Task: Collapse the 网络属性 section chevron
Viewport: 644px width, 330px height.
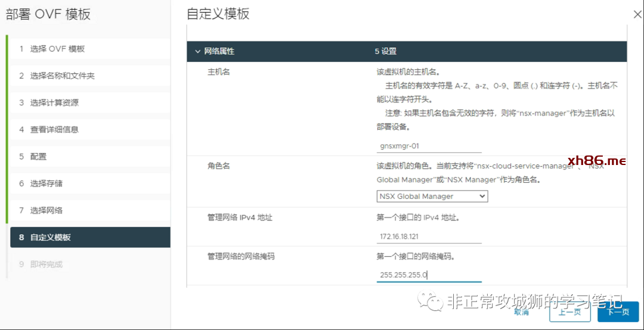Action: [x=197, y=52]
